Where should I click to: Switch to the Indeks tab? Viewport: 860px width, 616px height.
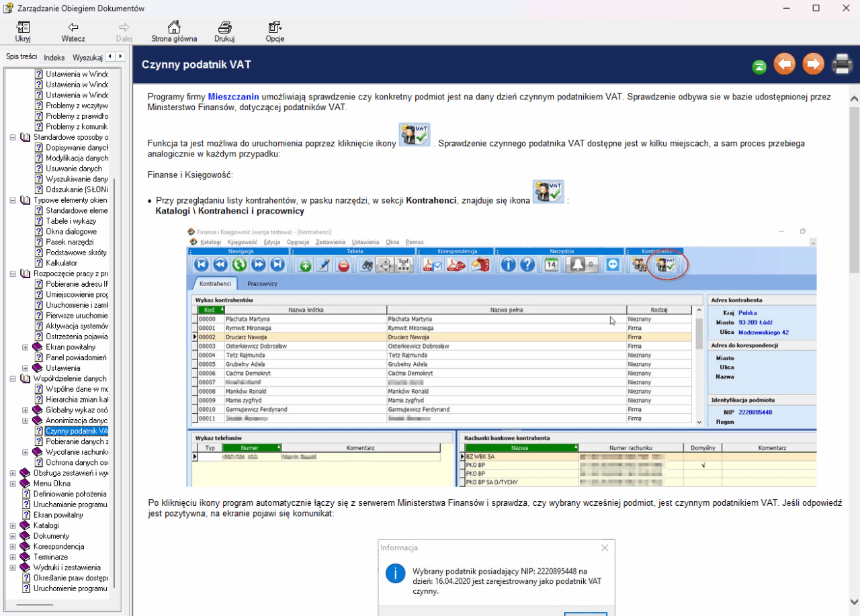[54, 58]
